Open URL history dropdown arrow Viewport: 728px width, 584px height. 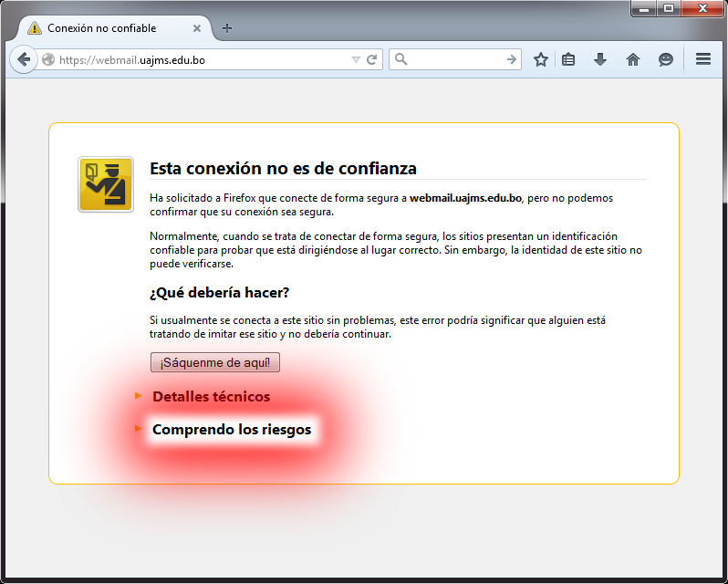point(356,60)
